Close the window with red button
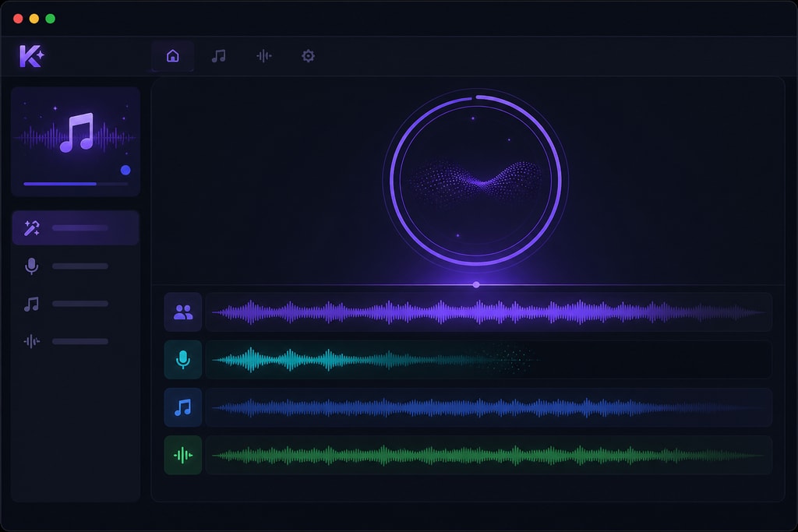 coord(18,19)
